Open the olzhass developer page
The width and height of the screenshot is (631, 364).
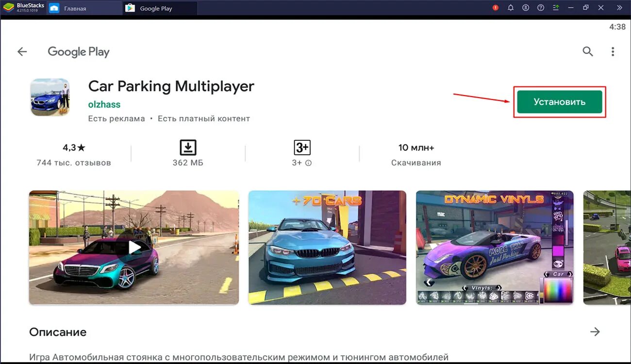104,104
